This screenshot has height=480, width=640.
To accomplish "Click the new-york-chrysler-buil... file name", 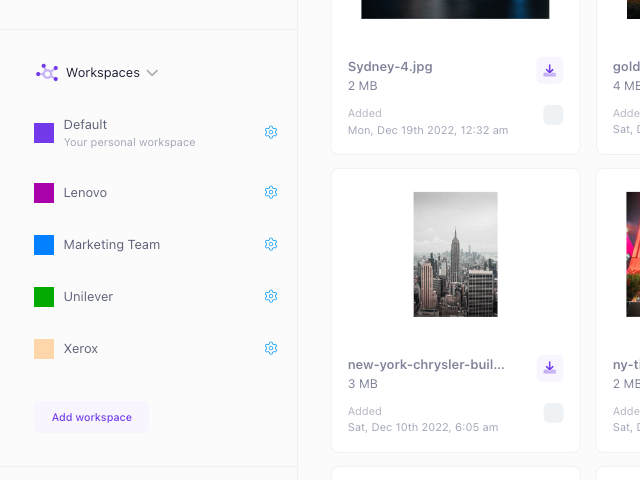I will tap(426, 364).
